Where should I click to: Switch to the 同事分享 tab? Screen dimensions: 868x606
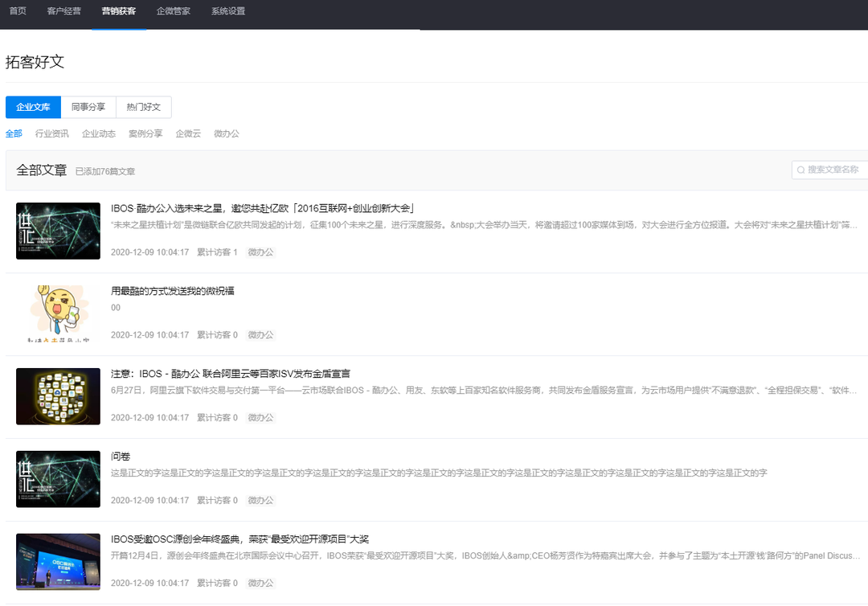pos(88,107)
